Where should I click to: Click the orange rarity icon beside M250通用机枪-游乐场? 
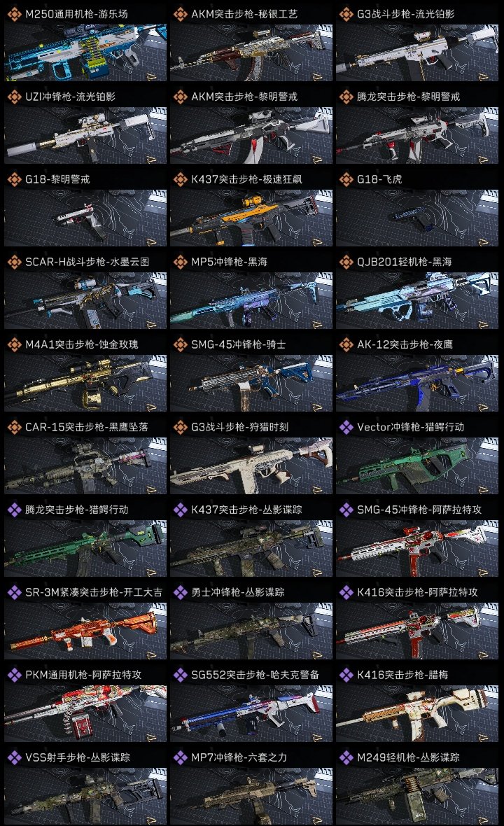[14, 14]
